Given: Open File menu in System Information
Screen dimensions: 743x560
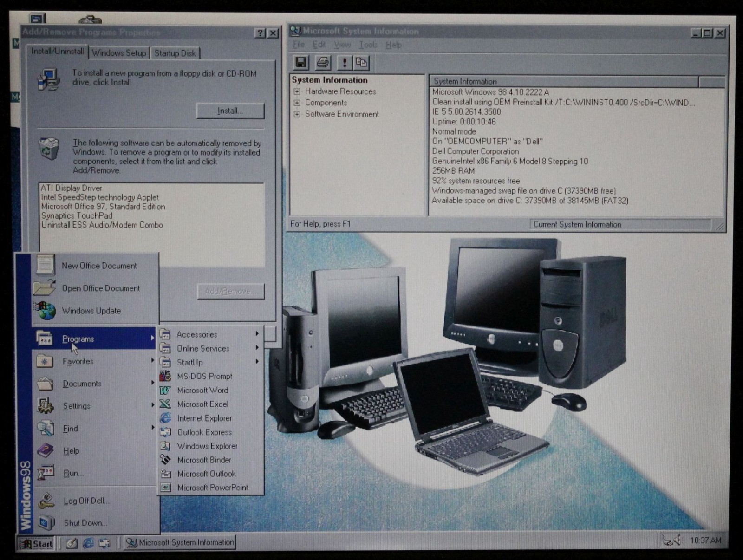Looking at the screenshot, I should (299, 45).
